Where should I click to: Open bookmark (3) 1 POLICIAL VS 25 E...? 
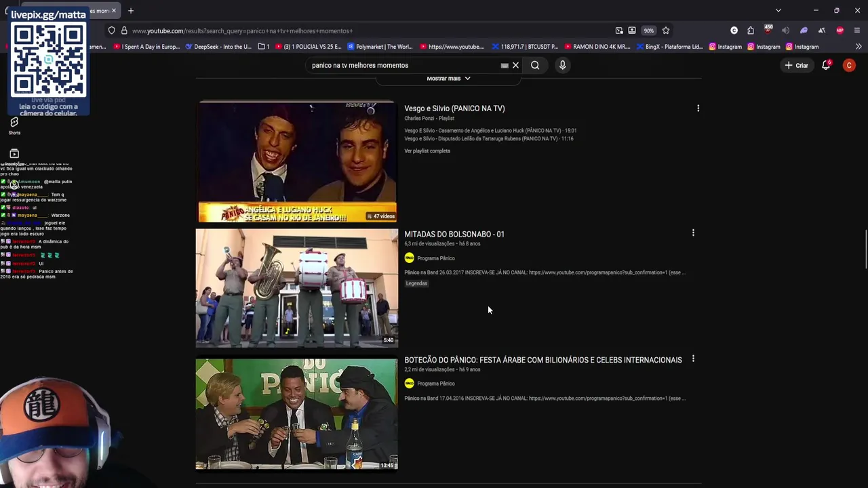[309, 47]
